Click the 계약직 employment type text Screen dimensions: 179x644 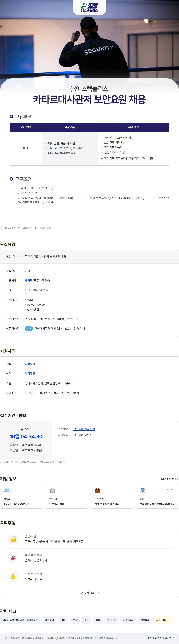pyautogui.click(x=29, y=280)
